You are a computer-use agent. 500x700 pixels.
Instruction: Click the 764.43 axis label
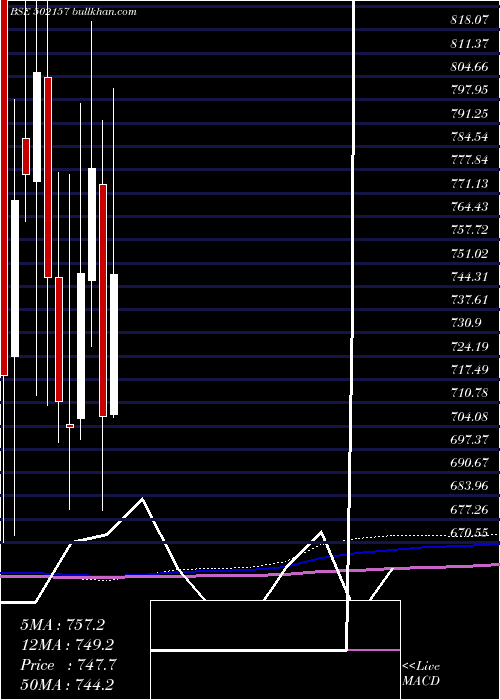pyautogui.click(x=469, y=206)
